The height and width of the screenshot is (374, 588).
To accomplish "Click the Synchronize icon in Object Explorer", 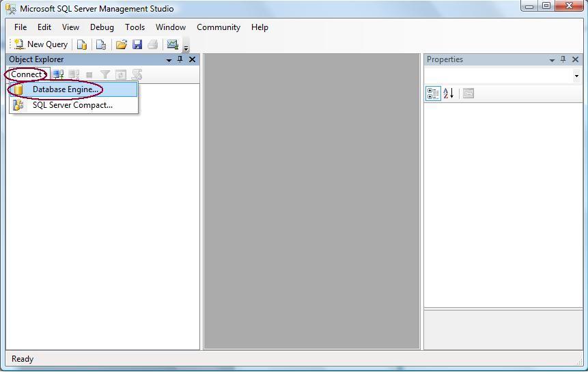I will click(137, 74).
